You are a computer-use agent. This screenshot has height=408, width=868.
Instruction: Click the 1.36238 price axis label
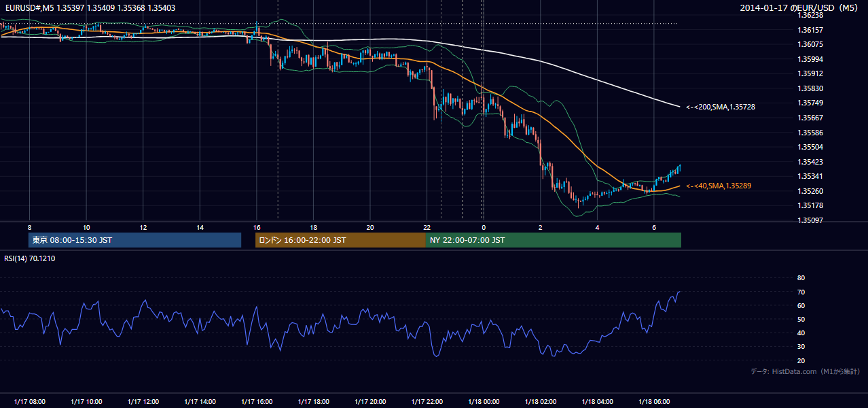(810, 15)
